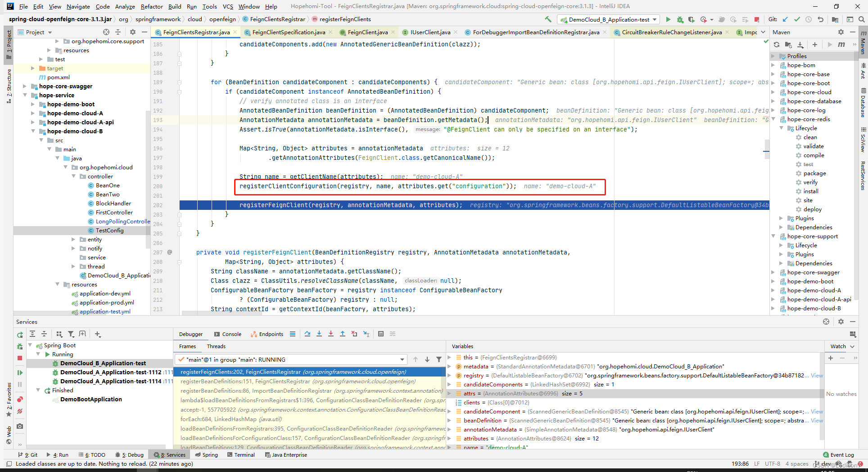Reimport all Maven projects refresh icon

(777, 45)
